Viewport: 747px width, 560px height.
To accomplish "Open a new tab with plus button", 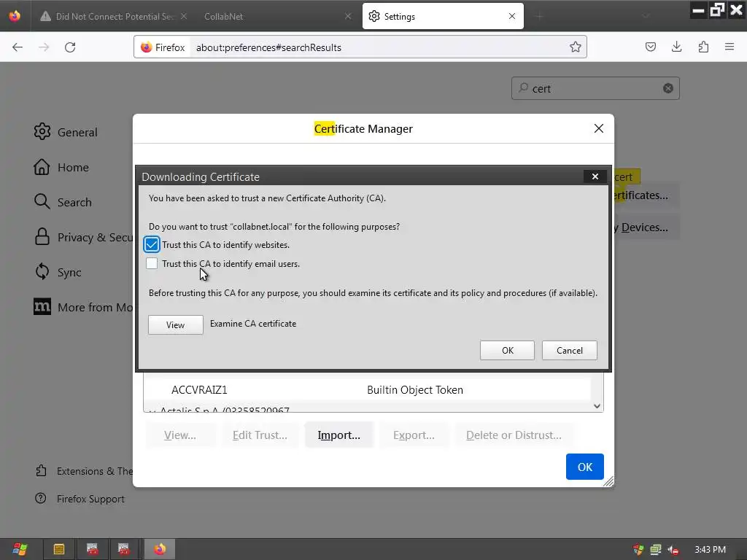I will click(539, 16).
